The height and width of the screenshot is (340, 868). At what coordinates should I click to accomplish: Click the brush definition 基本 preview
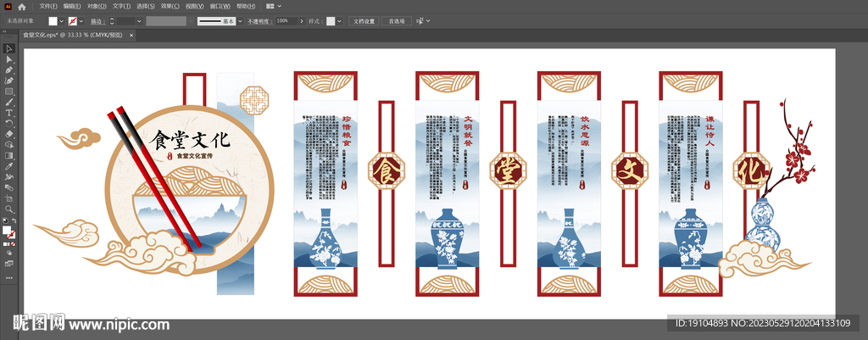pos(216,21)
